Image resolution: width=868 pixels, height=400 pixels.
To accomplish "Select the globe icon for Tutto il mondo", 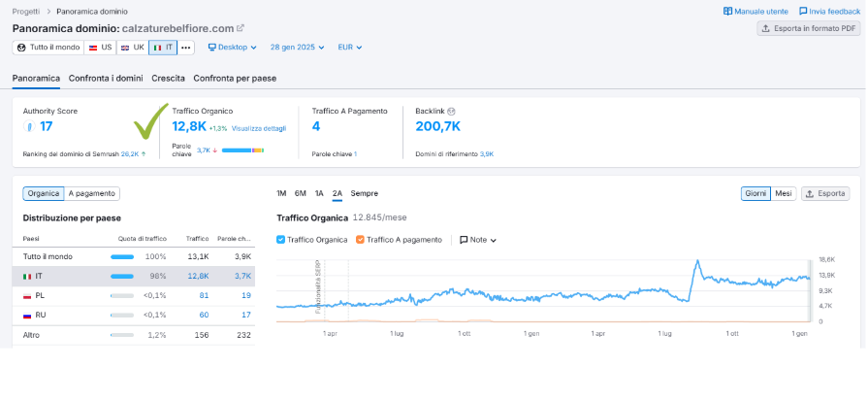I will point(21,47).
